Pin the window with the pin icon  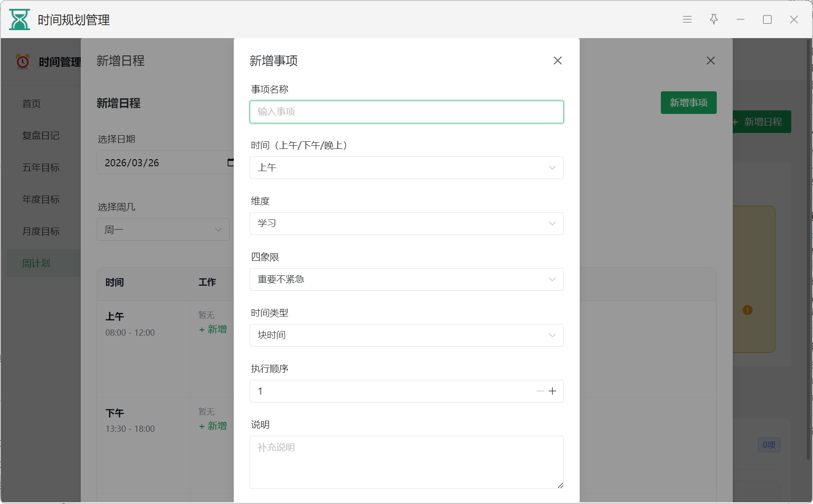(714, 20)
